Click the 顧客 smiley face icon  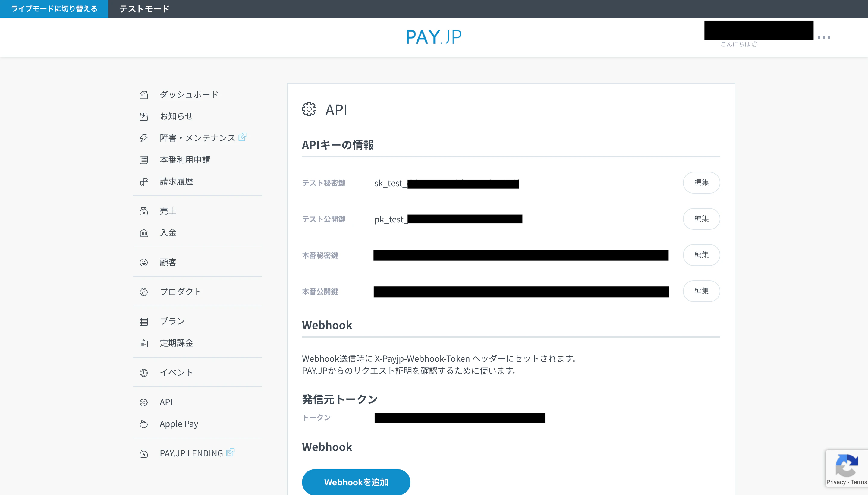tap(144, 263)
